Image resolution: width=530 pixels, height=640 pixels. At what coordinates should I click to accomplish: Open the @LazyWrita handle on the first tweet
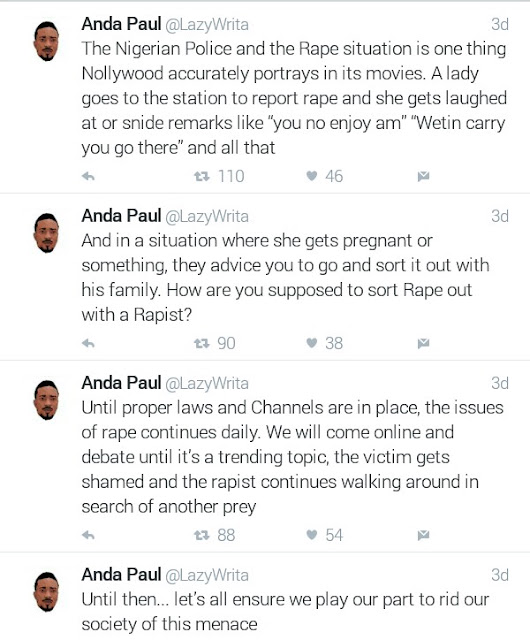[207, 25]
